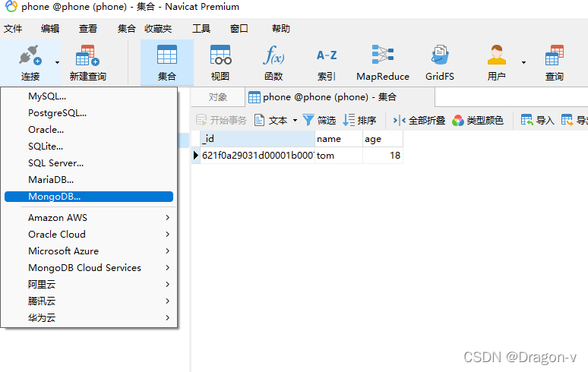The height and width of the screenshot is (372, 588).
Task: Click the row indicator arrow of tom row
Action: 195,155
